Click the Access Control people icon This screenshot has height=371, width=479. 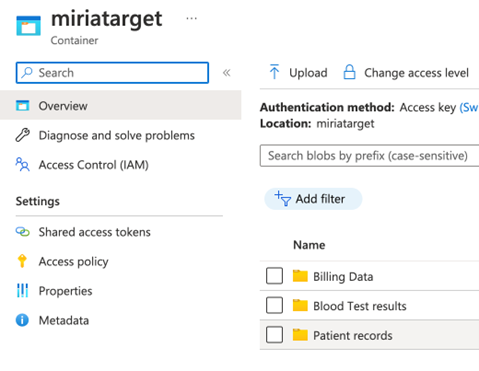pos(22,164)
